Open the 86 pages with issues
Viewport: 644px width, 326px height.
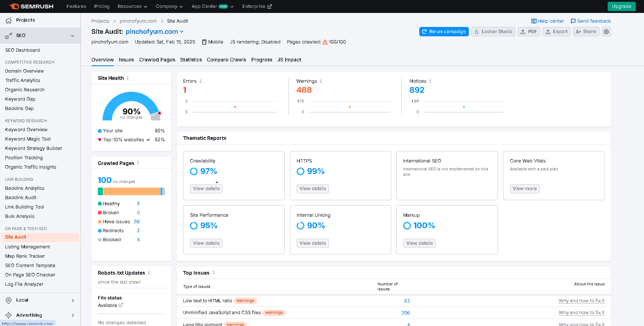point(137,222)
